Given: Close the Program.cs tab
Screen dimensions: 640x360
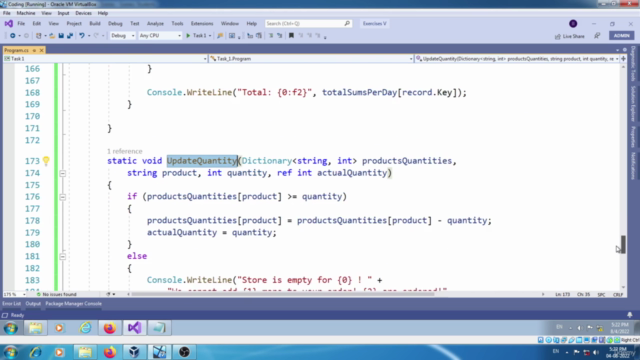Looking at the screenshot, I should [41, 50].
